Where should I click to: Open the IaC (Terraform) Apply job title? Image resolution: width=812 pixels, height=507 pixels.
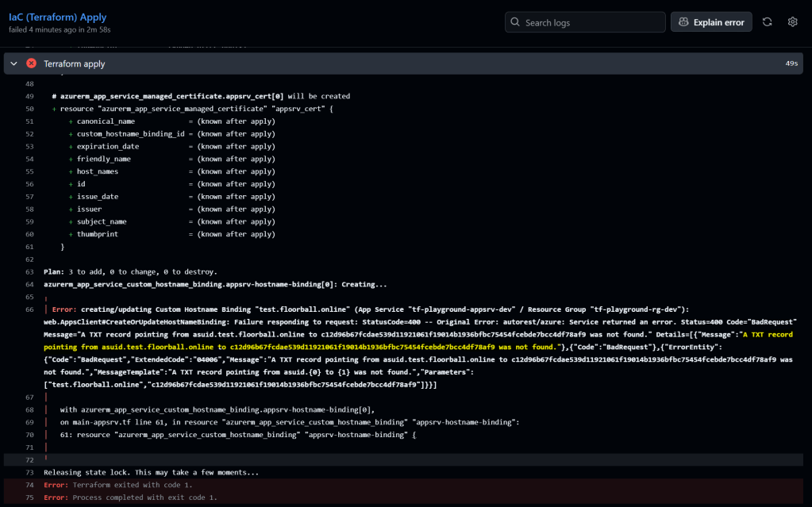[x=57, y=17]
